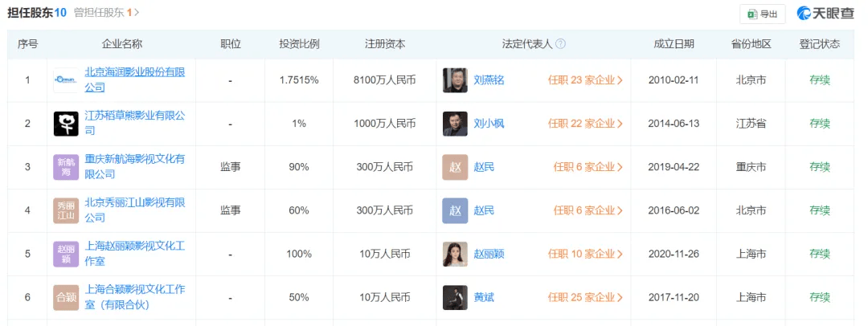Click the purple 赵丽颖 studio icon

(x=66, y=254)
